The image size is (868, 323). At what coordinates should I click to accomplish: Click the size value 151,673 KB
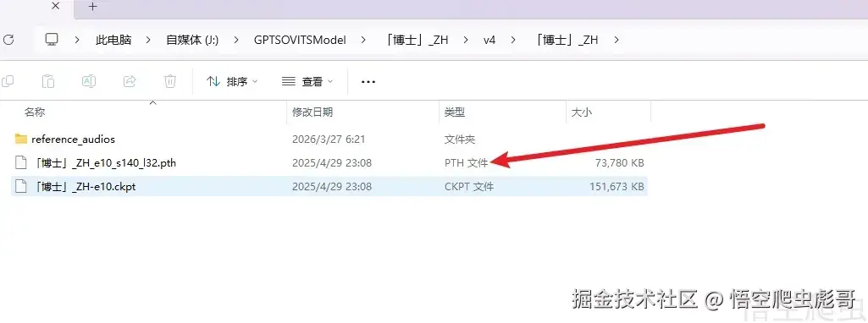(616, 187)
